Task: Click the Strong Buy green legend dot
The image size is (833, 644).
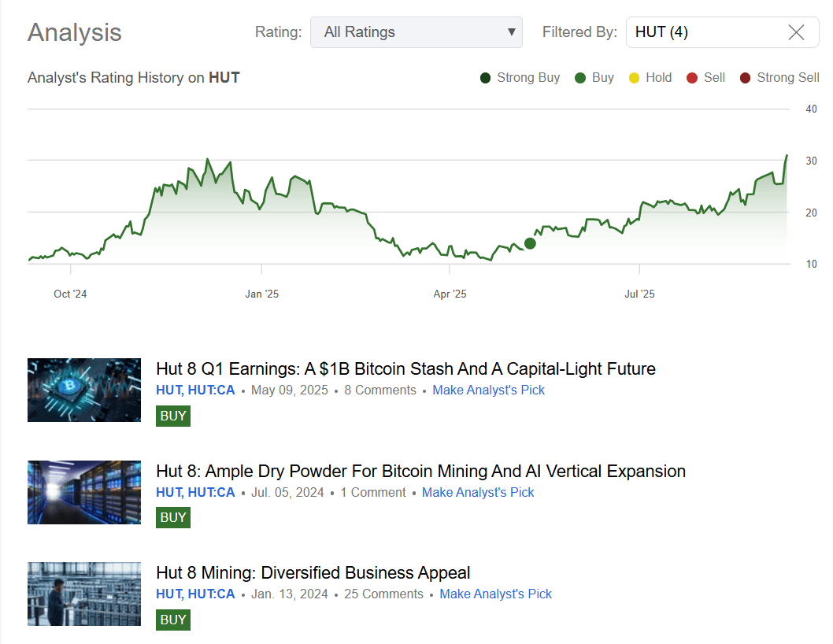Action: (x=484, y=77)
